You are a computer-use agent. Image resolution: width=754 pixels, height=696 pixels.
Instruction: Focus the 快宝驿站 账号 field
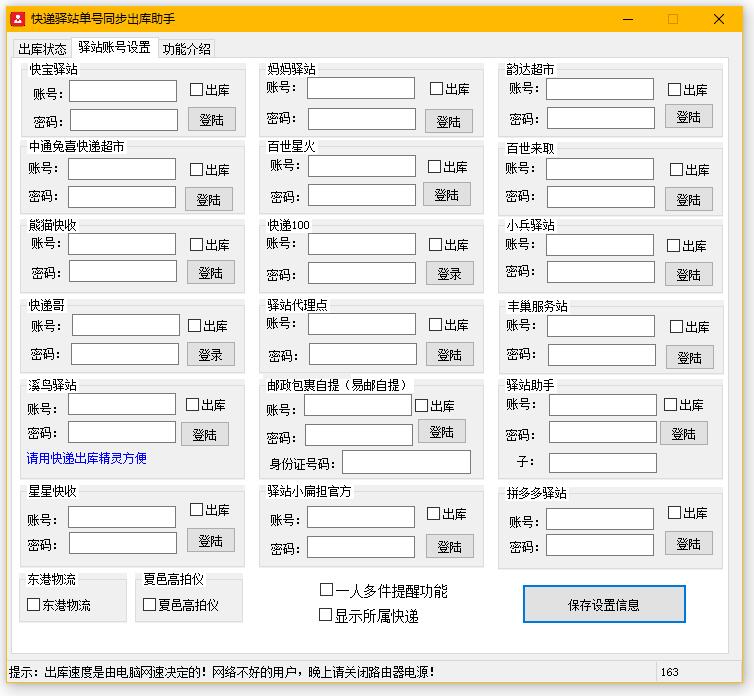123,91
